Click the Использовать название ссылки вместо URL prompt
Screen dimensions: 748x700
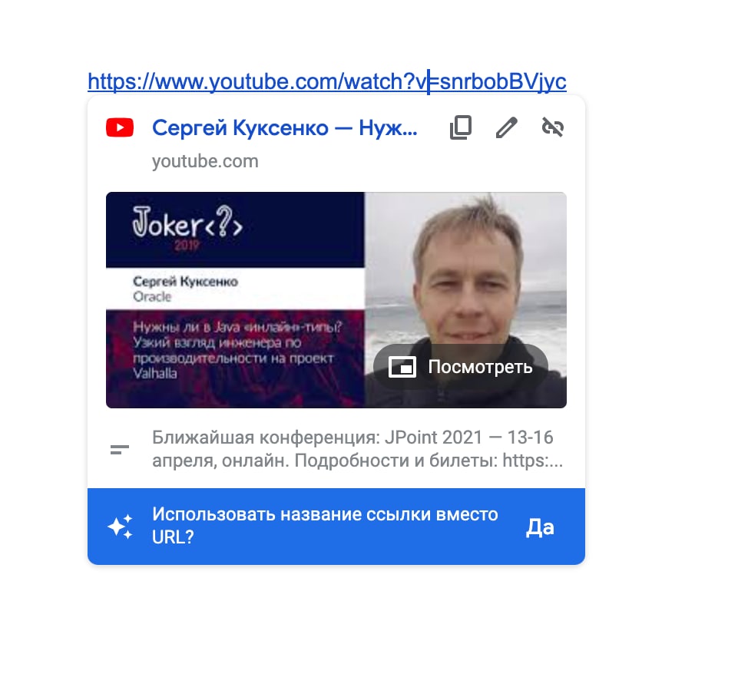pos(325,526)
